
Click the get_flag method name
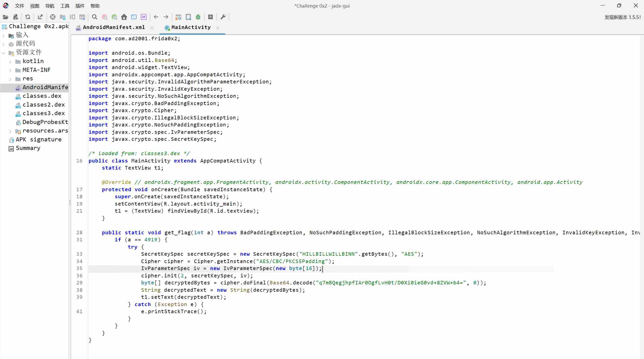(177, 233)
